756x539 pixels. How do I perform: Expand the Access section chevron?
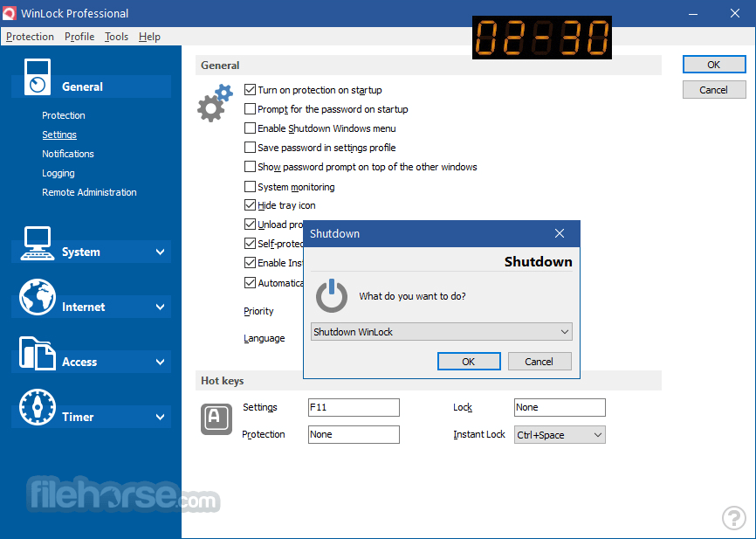click(x=160, y=362)
